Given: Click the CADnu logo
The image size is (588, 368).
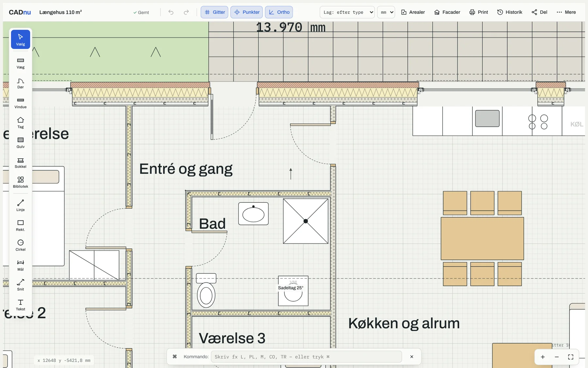Looking at the screenshot, I should coord(20,12).
